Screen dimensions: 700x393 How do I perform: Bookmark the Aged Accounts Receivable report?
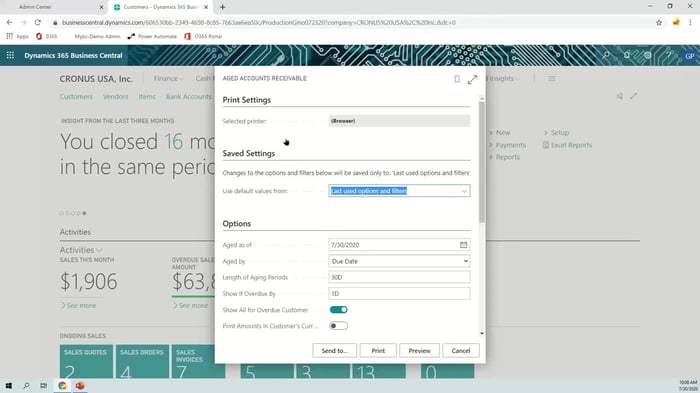pos(457,79)
